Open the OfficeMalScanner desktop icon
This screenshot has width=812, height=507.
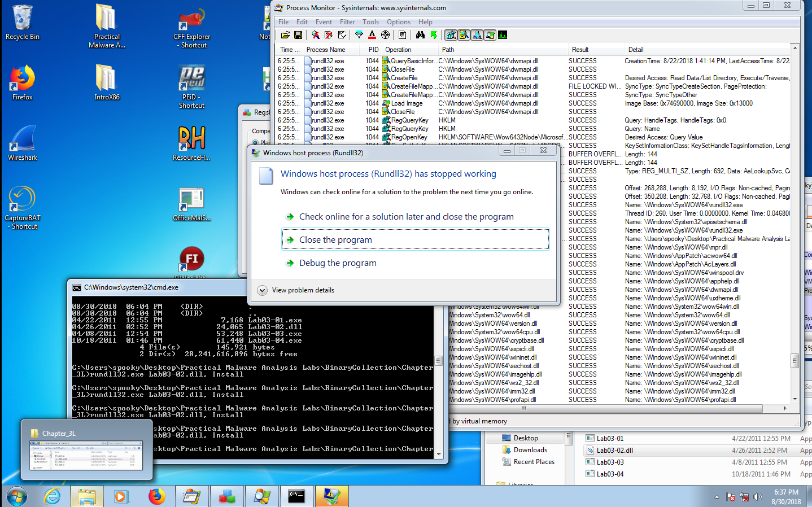pyautogui.click(x=191, y=204)
